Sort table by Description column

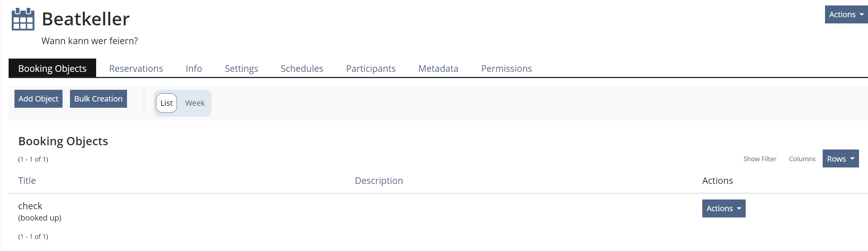tap(379, 181)
